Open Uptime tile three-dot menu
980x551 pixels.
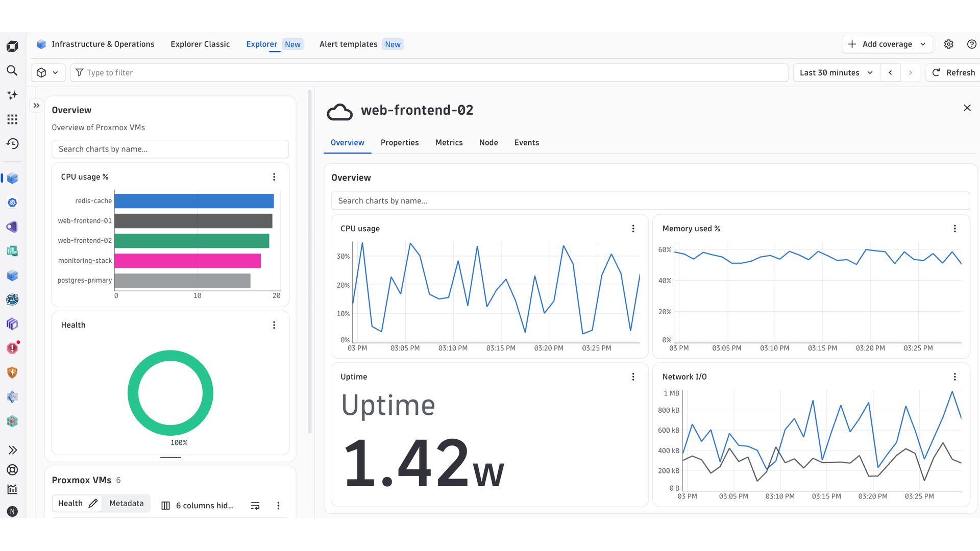[x=633, y=377]
